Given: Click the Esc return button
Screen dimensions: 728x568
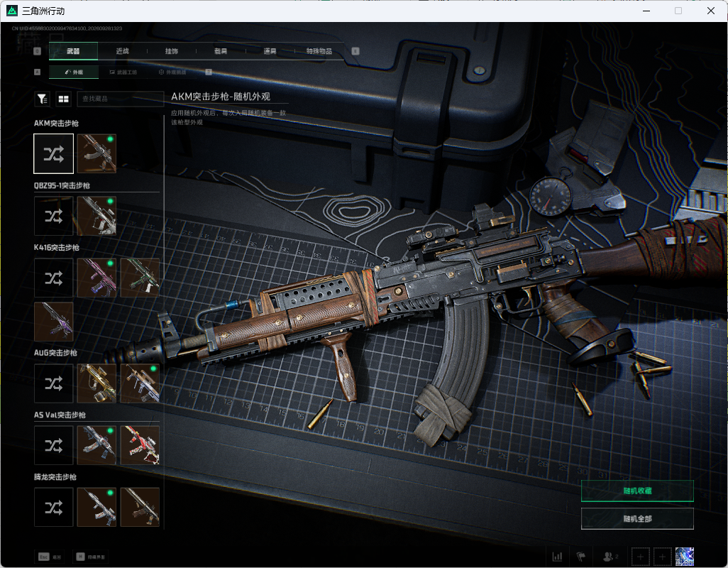Looking at the screenshot, I should pyautogui.click(x=50, y=557).
